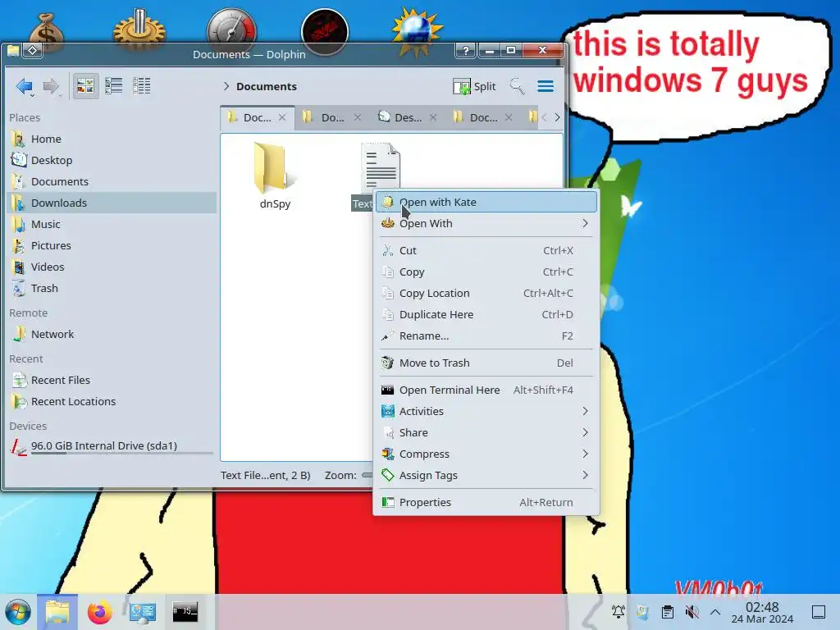Image resolution: width=840 pixels, height=630 pixels.
Task: Open the system settings taskbar icon
Action: click(x=142, y=612)
